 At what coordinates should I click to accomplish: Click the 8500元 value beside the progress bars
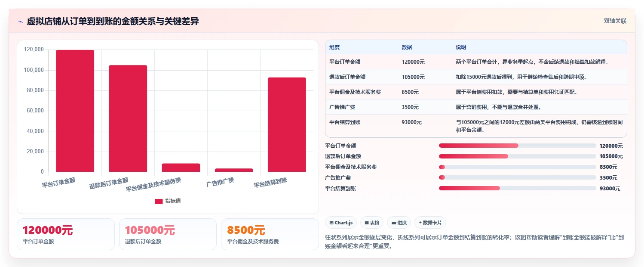608,167
